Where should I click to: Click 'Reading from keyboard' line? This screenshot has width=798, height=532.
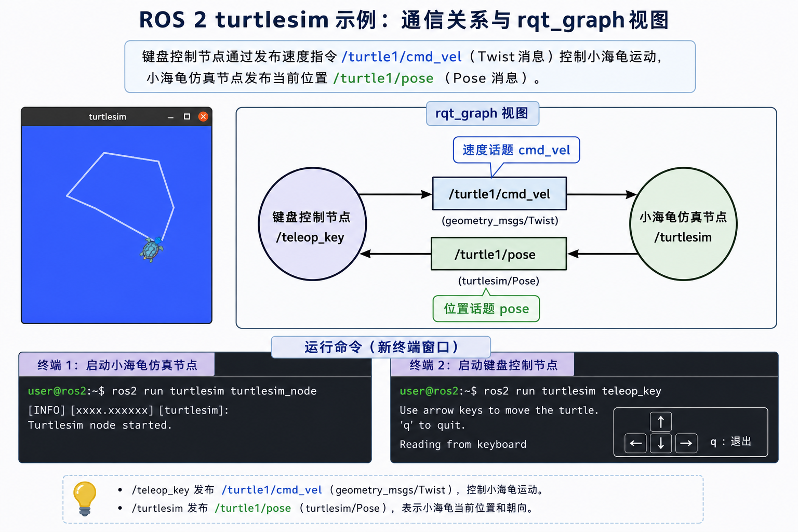tap(463, 444)
